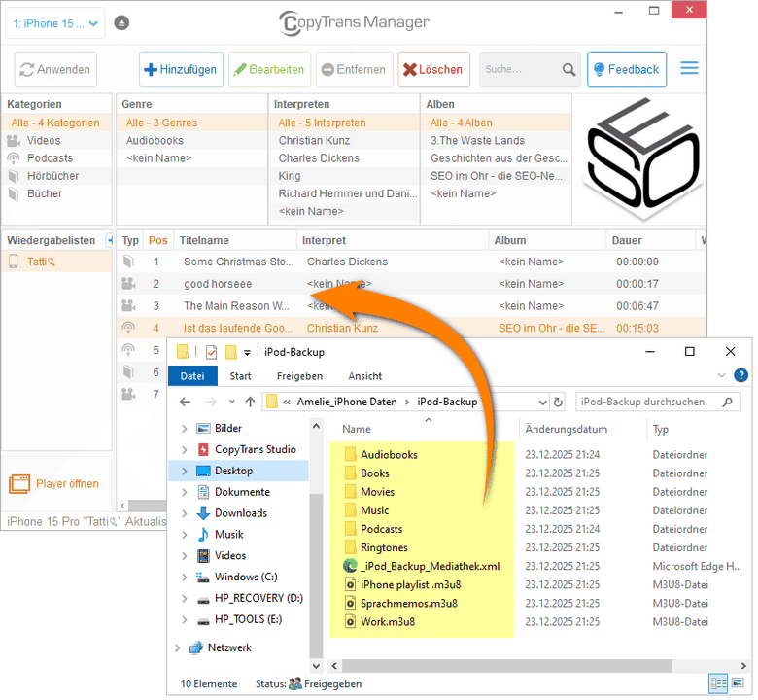Click the Hinzufügen button

pos(180,70)
